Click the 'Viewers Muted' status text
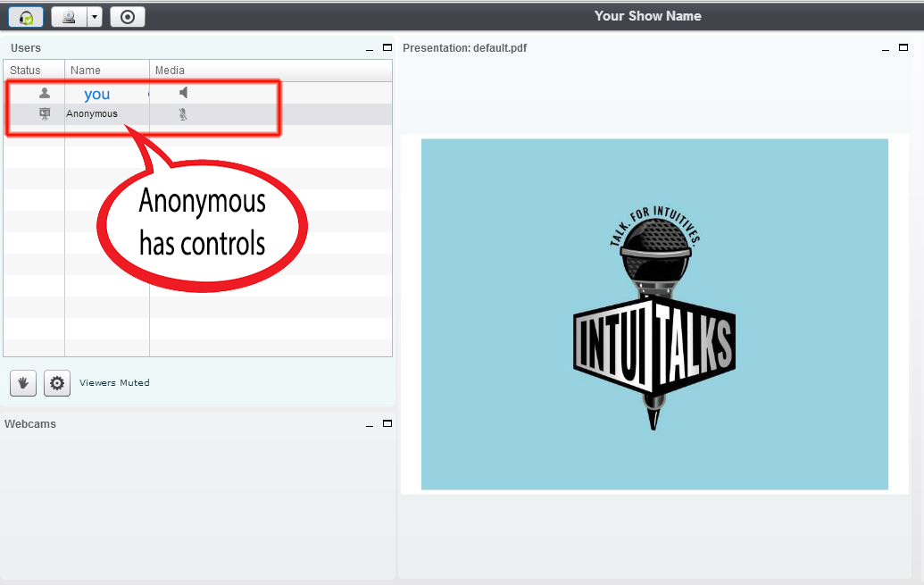924x585 pixels. pos(114,383)
